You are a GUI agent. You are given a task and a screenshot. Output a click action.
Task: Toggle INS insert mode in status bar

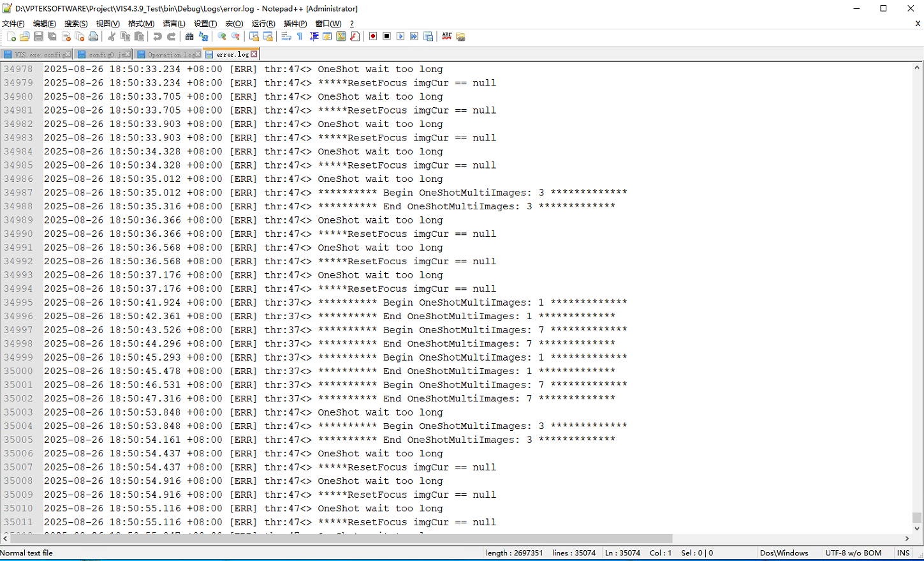pos(903,553)
